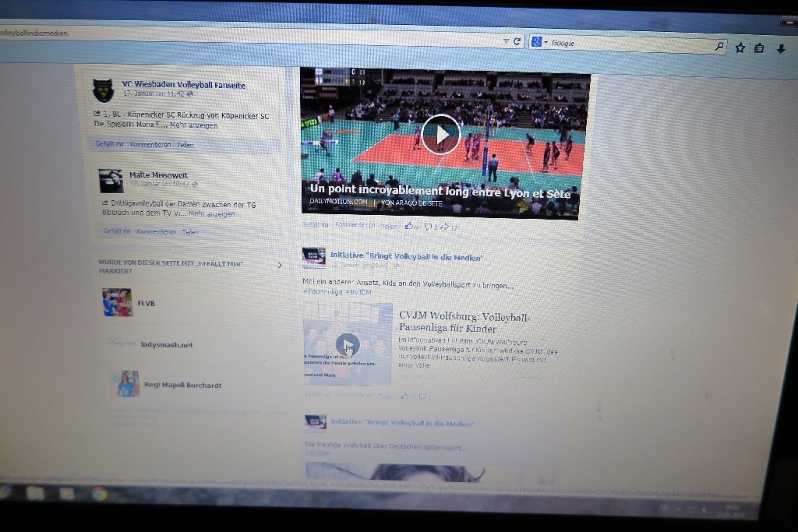
Task: Open the Google search engine selector
Action: tap(538, 42)
